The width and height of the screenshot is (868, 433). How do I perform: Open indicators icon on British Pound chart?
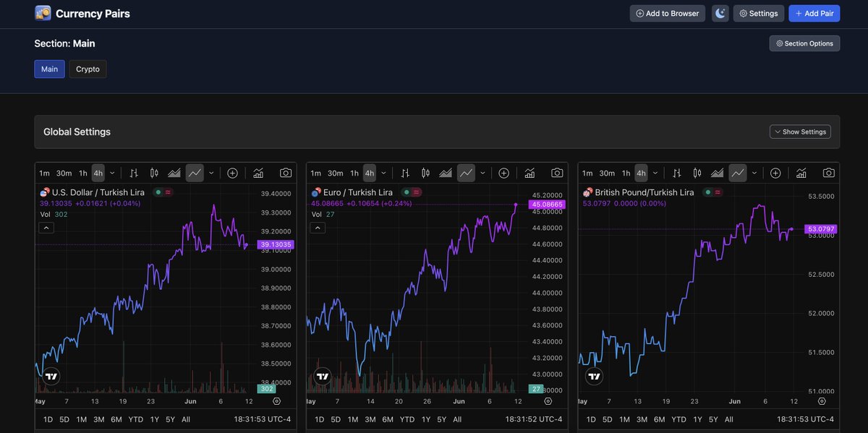(x=801, y=173)
